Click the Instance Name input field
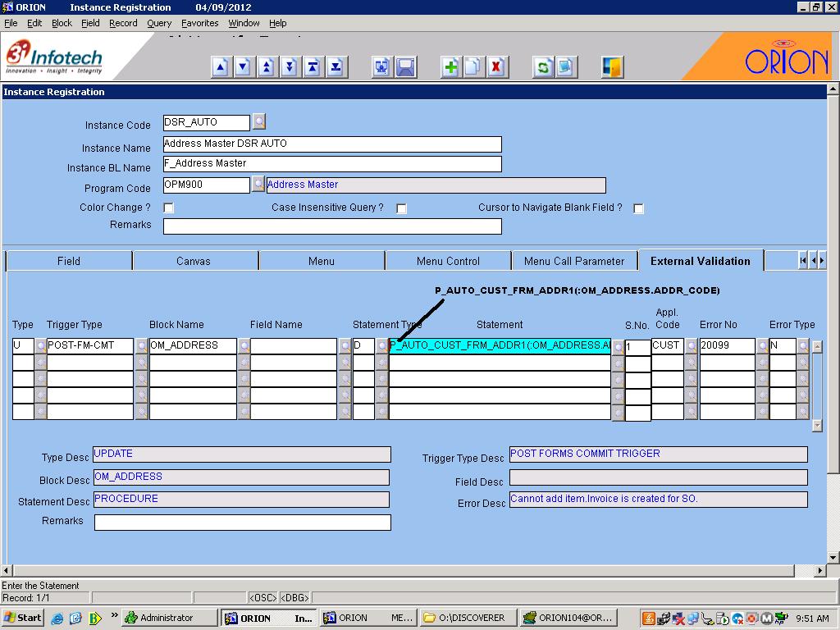Screen dimensions: 840x630 click(332, 144)
